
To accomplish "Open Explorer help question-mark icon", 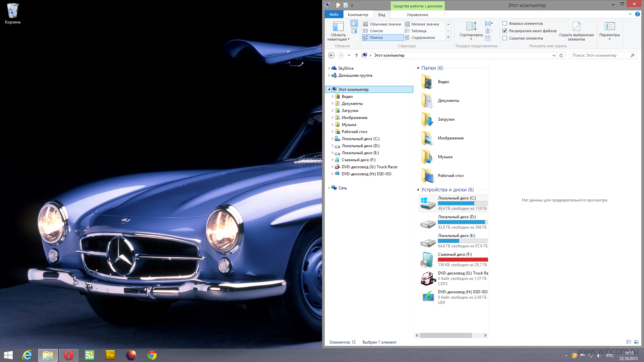I will 637,14.
